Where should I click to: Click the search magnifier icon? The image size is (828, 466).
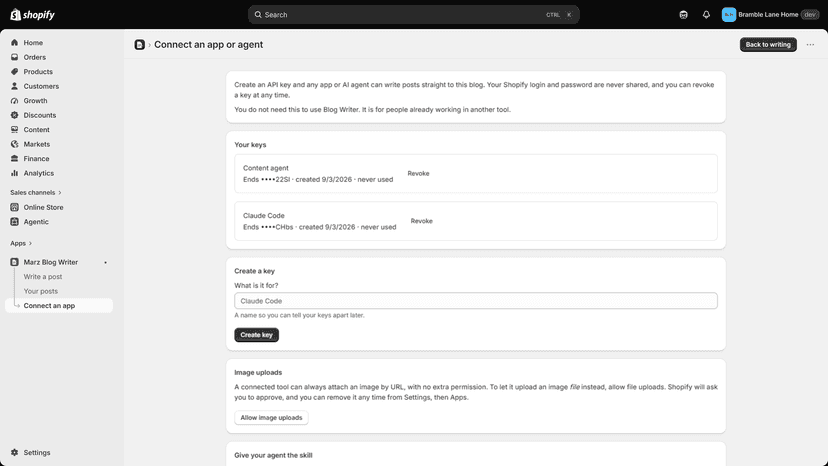[258, 15]
